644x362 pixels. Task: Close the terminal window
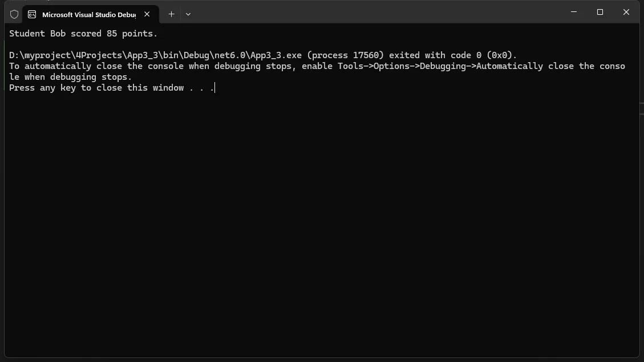click(626, 12)
